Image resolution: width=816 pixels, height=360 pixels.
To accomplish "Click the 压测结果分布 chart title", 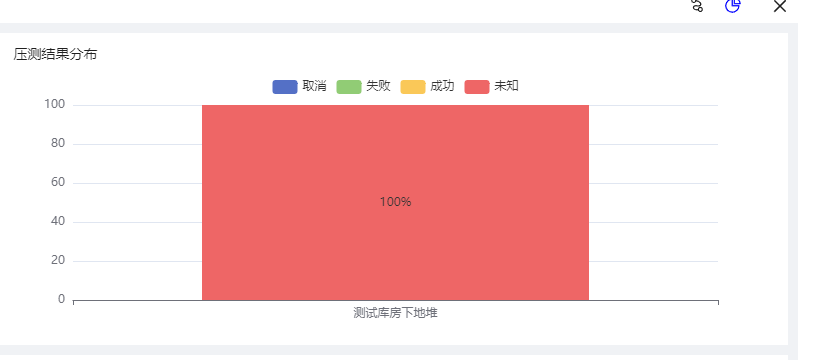I will click(55, 54).
